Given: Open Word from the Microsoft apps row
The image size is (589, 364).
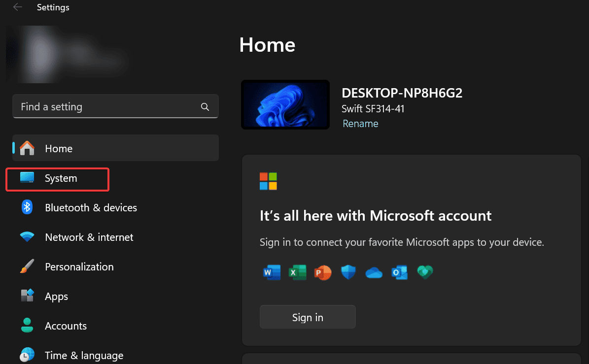Looking at the screenshot, I should 272,272.
